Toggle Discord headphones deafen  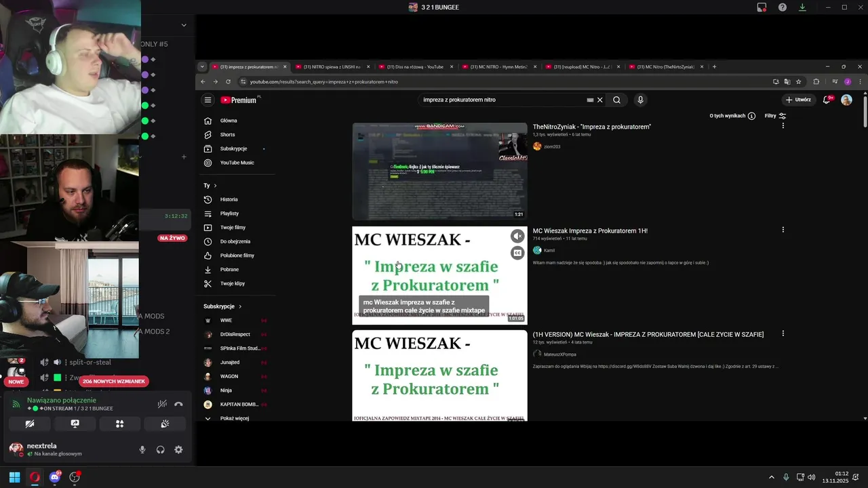[x=161, y=449]
